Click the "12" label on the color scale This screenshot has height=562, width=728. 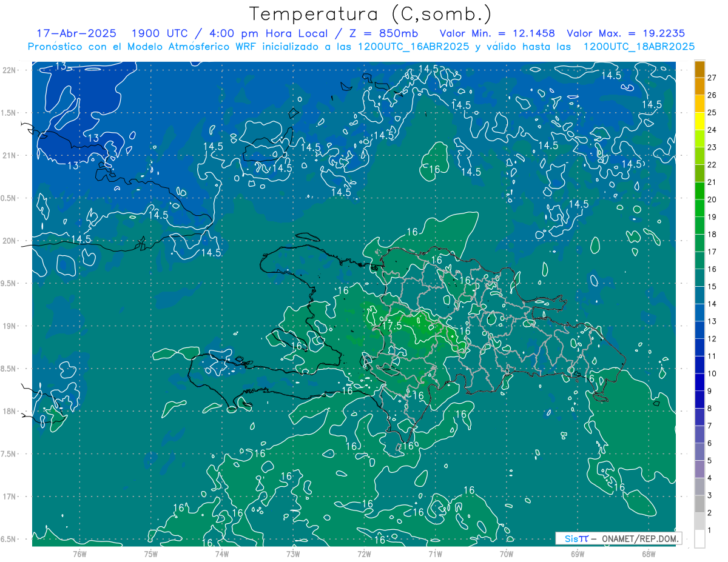[x=712, y=338]
